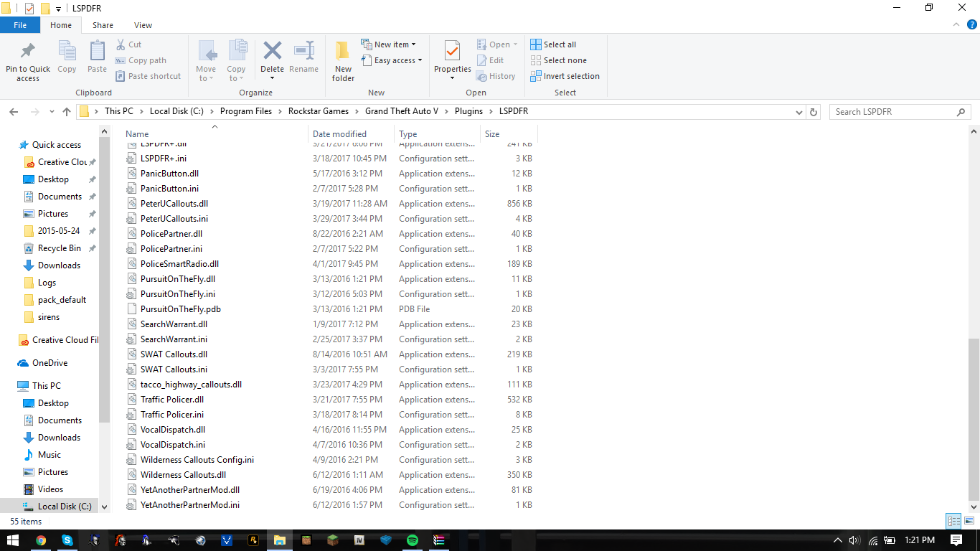Screen dimensions: 980x551
Task: Open OneDrive in the navigation pane
Action: click(x=49, y=363)
